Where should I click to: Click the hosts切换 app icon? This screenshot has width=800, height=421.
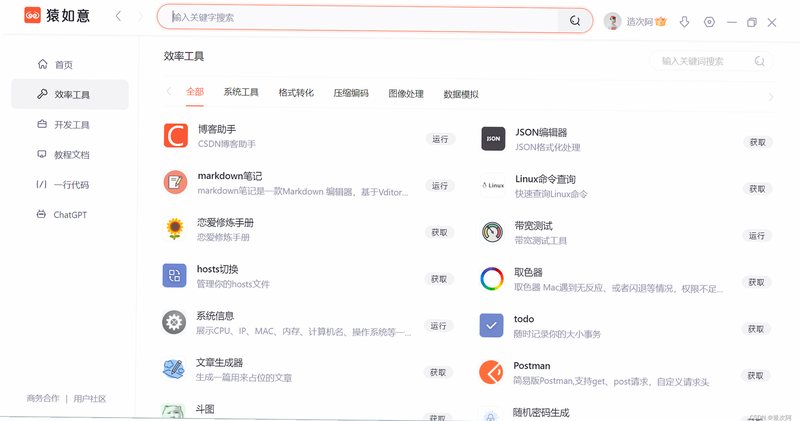pyautogui.click(x=174, y=276)
